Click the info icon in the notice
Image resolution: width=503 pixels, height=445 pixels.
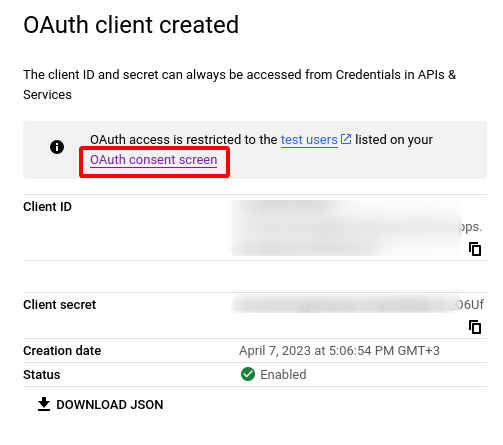pos(57,147)
